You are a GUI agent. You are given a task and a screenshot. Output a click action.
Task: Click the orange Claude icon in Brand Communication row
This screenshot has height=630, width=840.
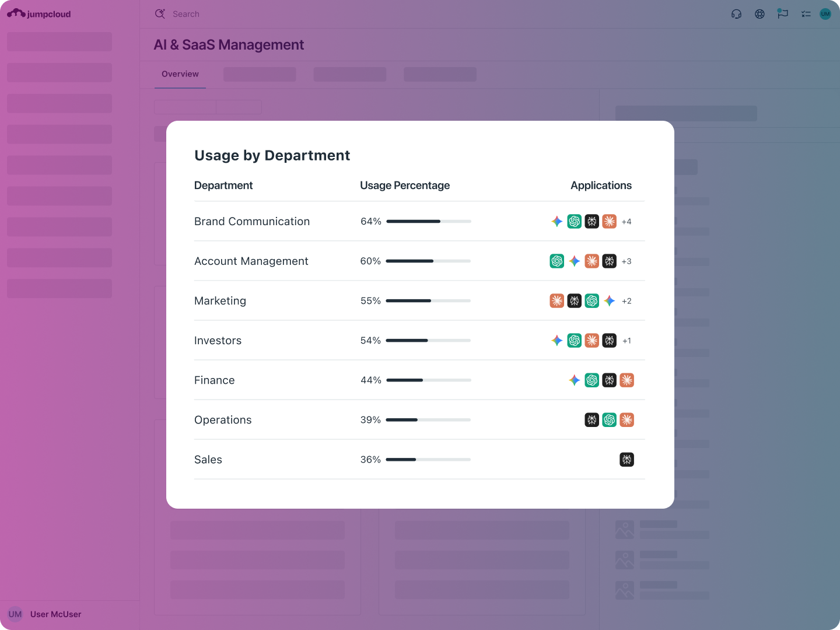[610, 222]
